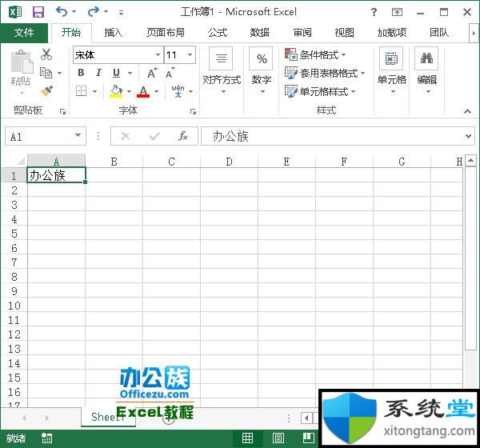Click the insert function fx icon
Screen dimensions: 480x448
point(183,136)
